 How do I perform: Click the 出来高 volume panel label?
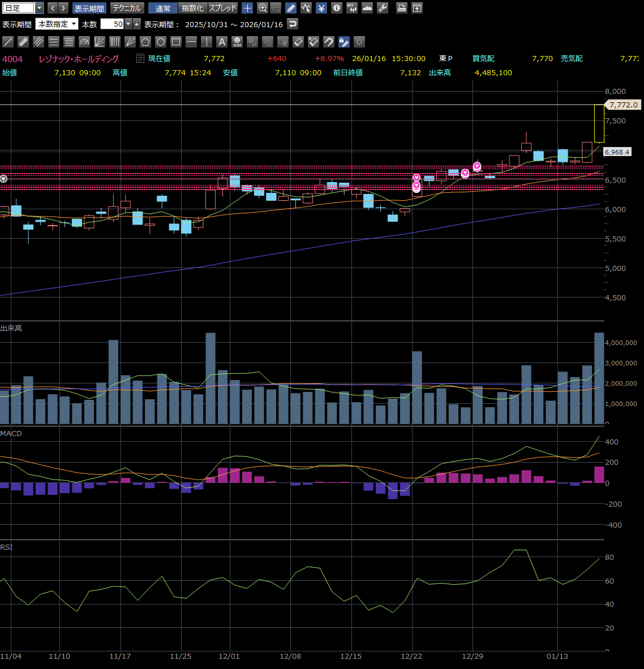click(11, 328)
